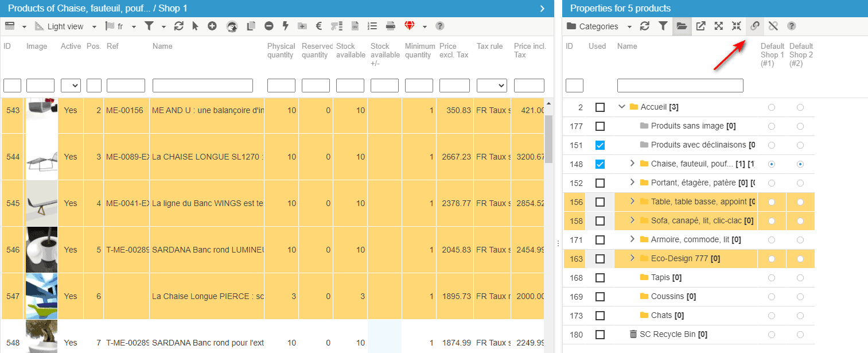Click the unlink categories broken chain icon
868x353 pixels.
click(x=773, y=26)
